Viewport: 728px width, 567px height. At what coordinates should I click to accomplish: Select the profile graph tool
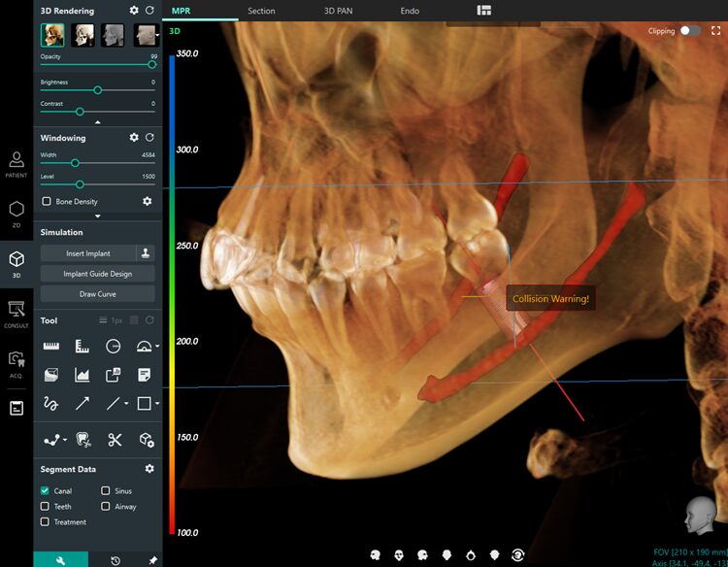tap(83, 374)
